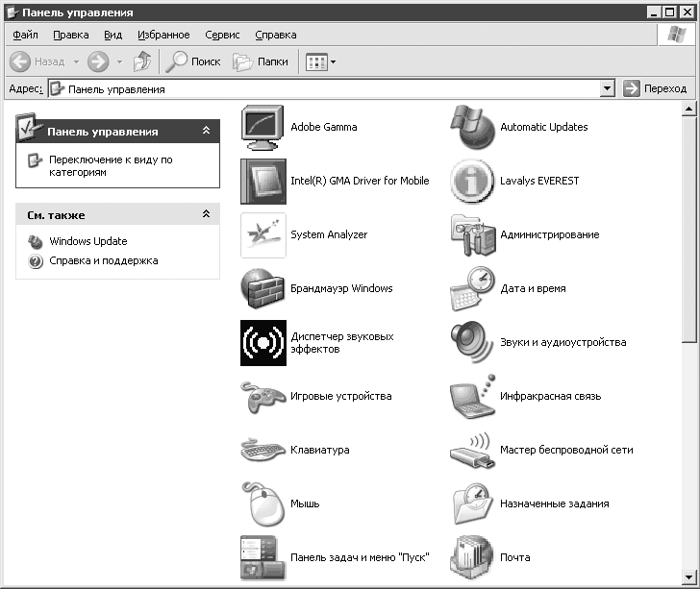
Task: Collapse the Панель управления side panel
Action: pos(206,131)
